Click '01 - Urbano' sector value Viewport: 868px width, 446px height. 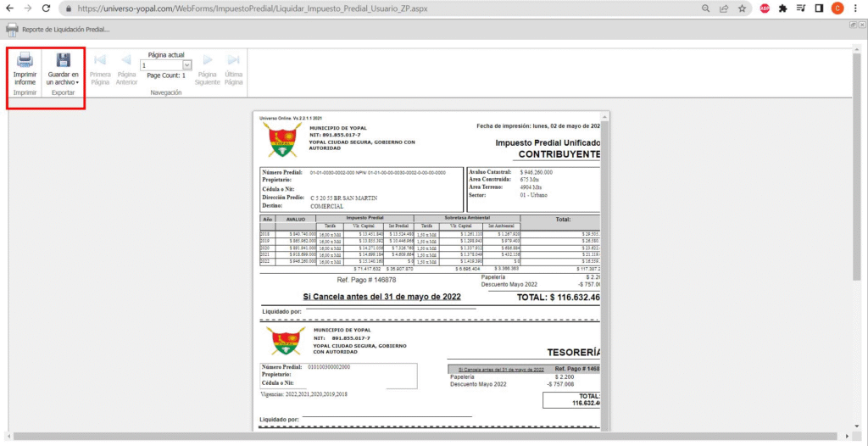[534, 195]
